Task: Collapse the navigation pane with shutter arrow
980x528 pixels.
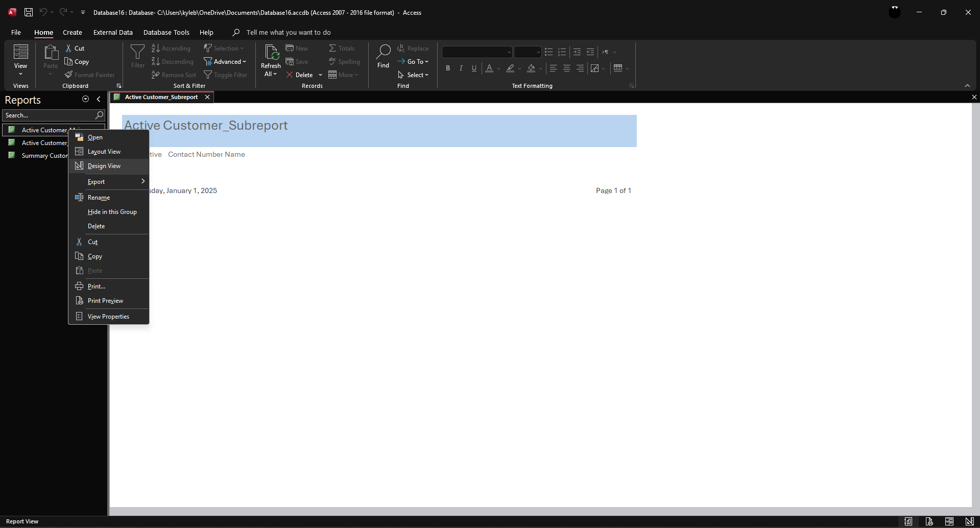Action: tap(99, 100)
